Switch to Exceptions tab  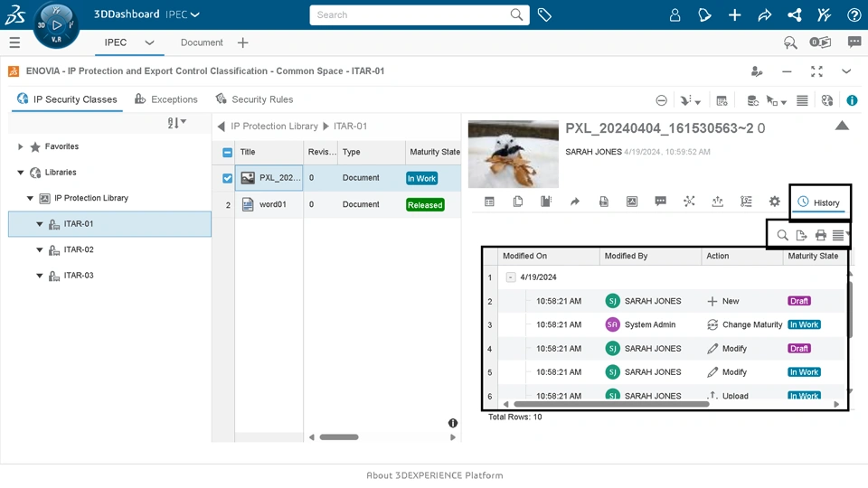point(166,99)
